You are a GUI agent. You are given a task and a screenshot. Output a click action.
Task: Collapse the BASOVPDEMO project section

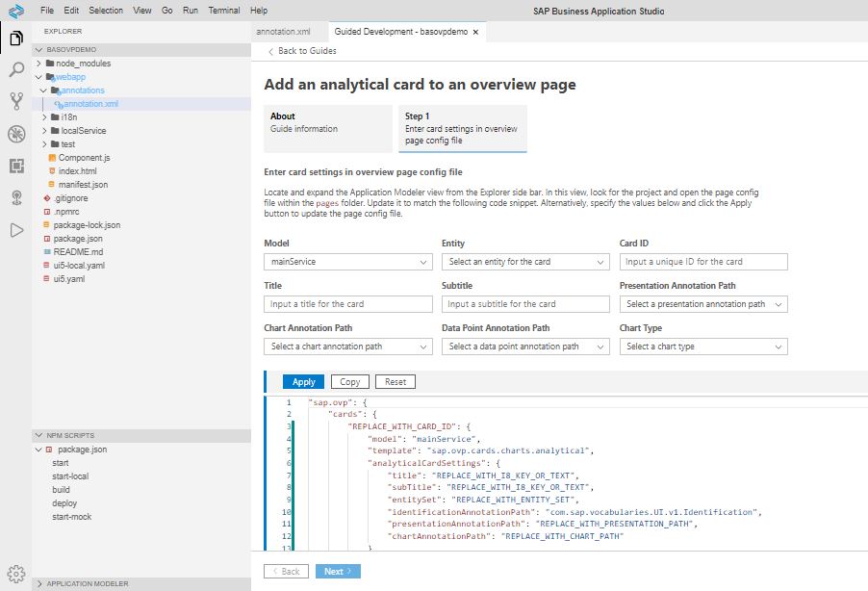pos(39,50)
